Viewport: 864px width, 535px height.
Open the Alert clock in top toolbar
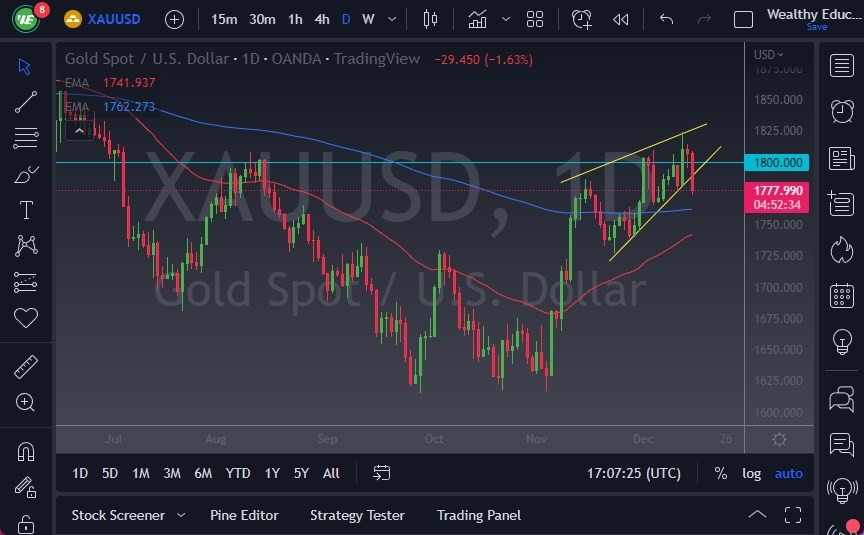click(581, 19)
